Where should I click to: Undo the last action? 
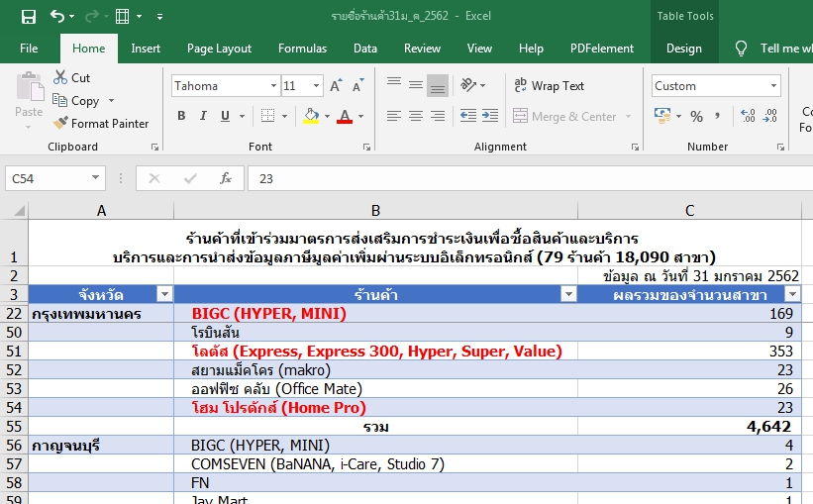(56, 17)
